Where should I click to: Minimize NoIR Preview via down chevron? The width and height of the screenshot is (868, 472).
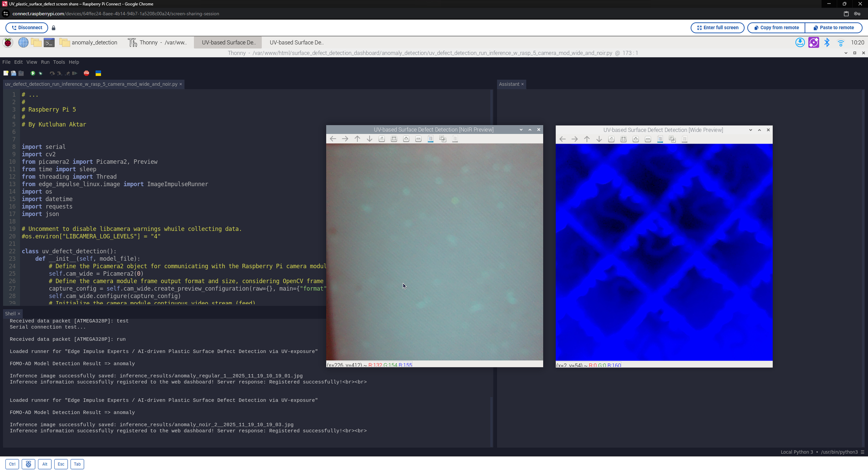tap(521, 130)
